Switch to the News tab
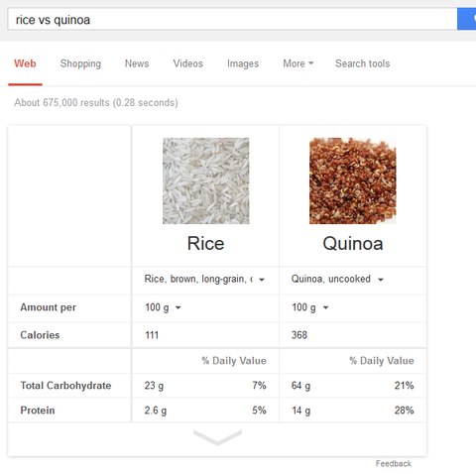The width and height of the screenshot is (476, 474). 137,63
